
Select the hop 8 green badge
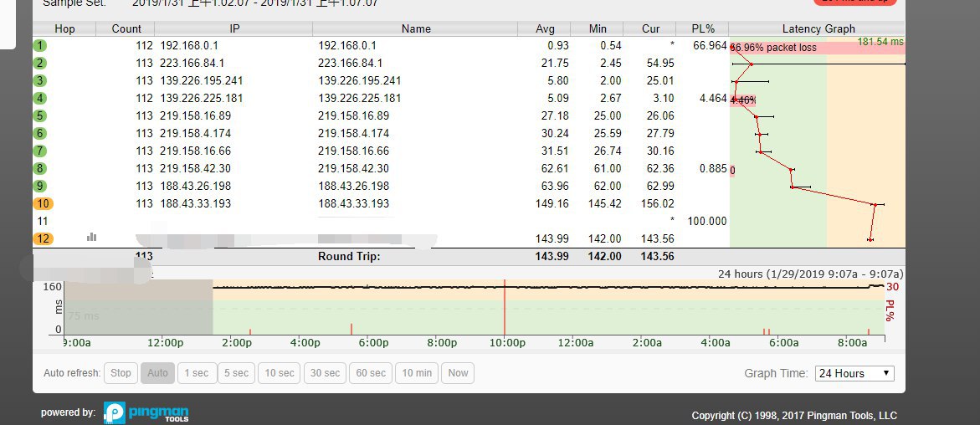pos(40,168)
